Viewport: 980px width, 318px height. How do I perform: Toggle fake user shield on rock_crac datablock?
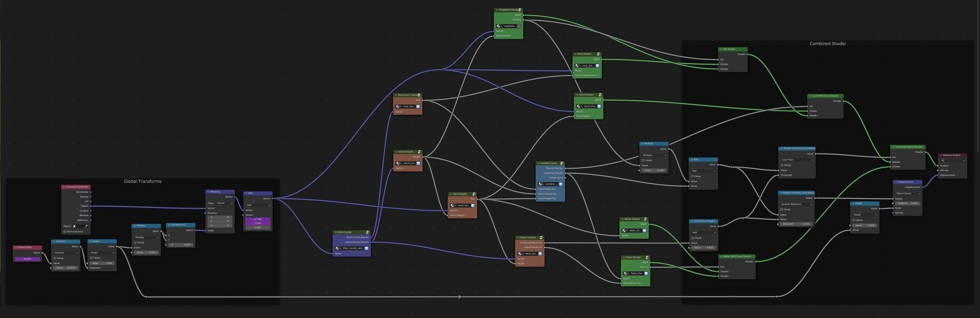click(x=418, y=107)
